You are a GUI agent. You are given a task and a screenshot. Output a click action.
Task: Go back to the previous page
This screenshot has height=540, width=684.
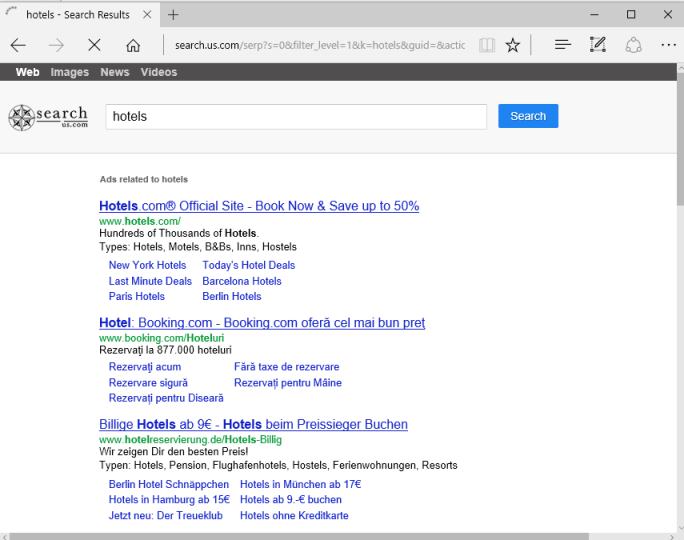click(x=18, y=45)
